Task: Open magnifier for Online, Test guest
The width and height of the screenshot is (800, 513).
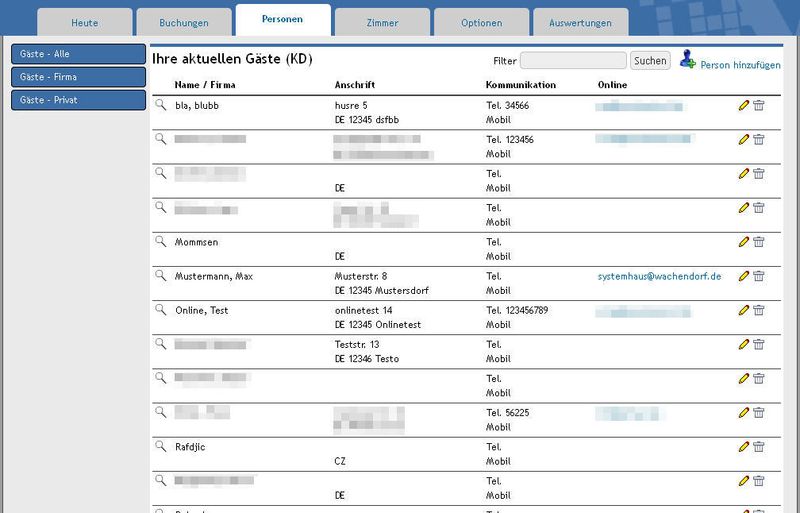Action: tap(161, 310)
